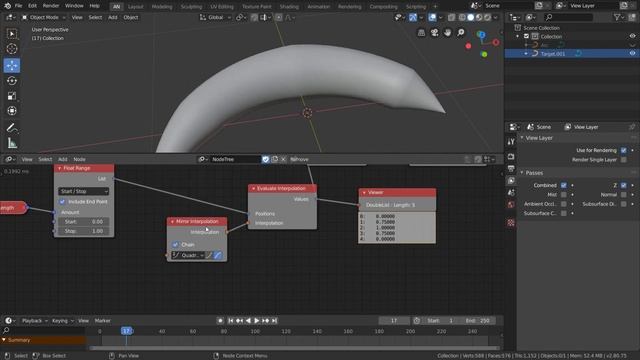Toggle fake user shield for NodeTree
The width and height of the screenshot is (640, 360).
266,159
